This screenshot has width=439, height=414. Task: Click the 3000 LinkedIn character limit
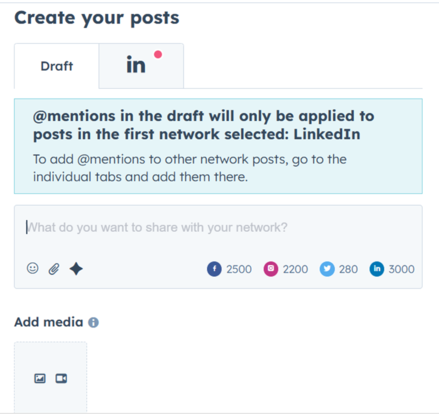[x=402, y=269]
